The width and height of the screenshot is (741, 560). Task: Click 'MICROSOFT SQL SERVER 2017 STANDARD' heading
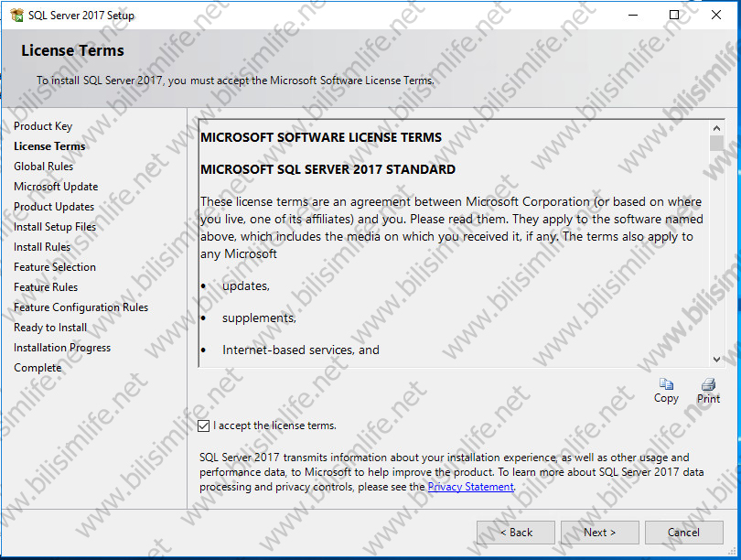(x=328, y=169)
